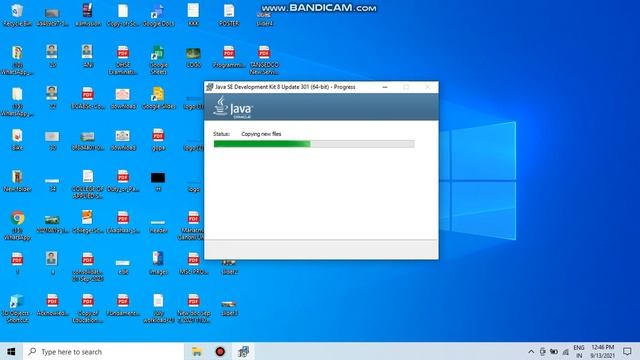Show hidden system tray icons
The width and height of the screenshot is (640, 360).
531,351
